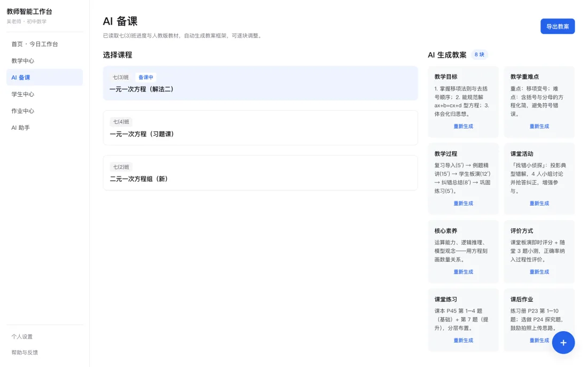Click the 重点：移项变号 difficulty text
The image size is (588, 367).
click(537, 101)
